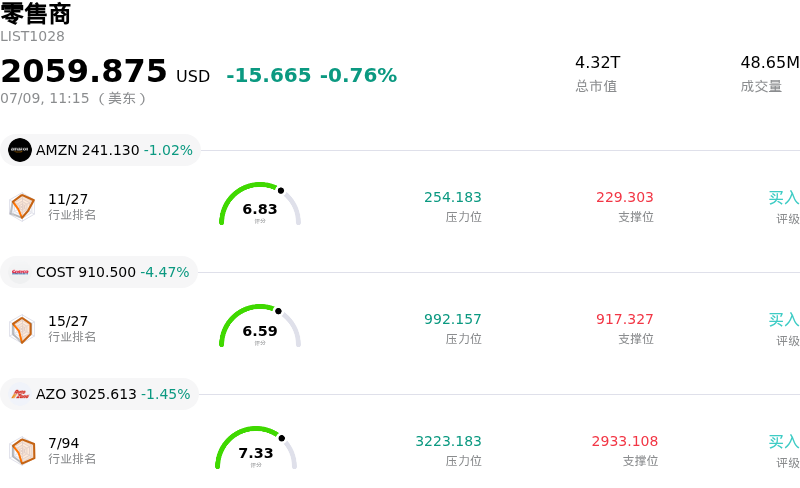Open AMZN radar chart icon
Image resolution: width=800 pixels, height=488 pixels.
(22, 207)
